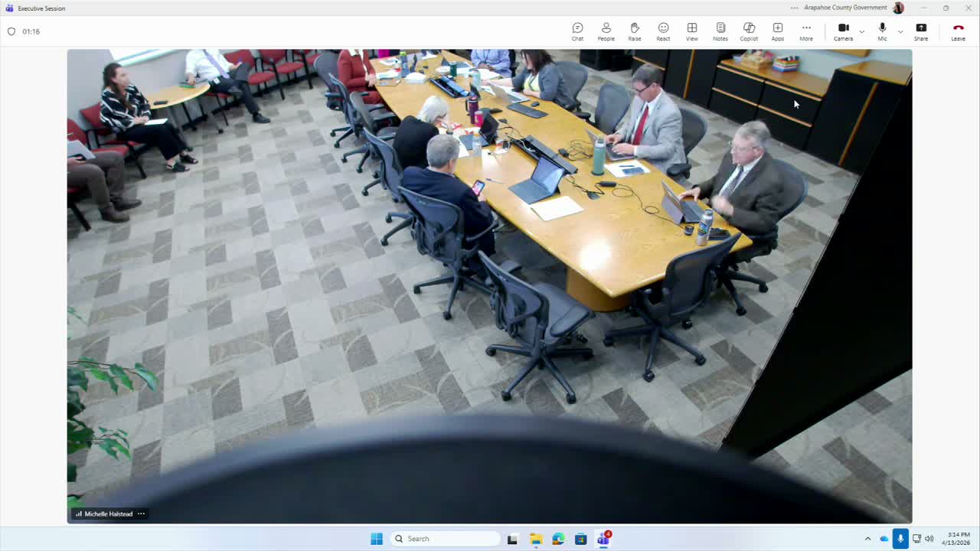Expand Mic options dropdown arrow
The image size is (980, 551).
coord(900,31)
